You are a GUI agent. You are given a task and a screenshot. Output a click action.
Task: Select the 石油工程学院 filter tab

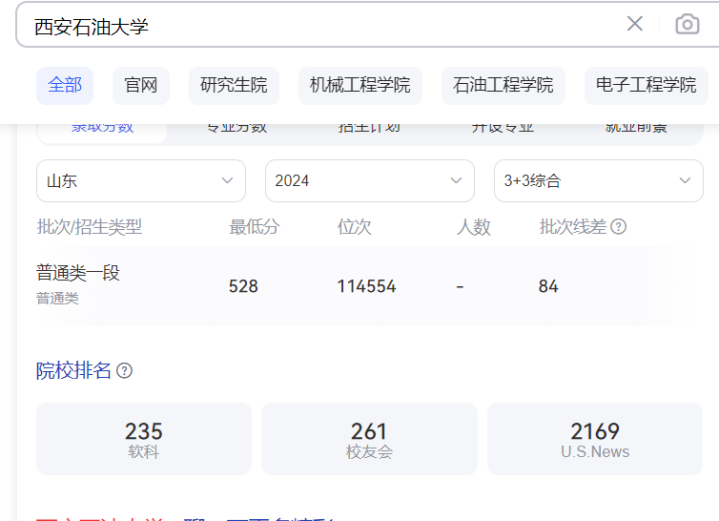pyautogui.click(x=503, y=85)
